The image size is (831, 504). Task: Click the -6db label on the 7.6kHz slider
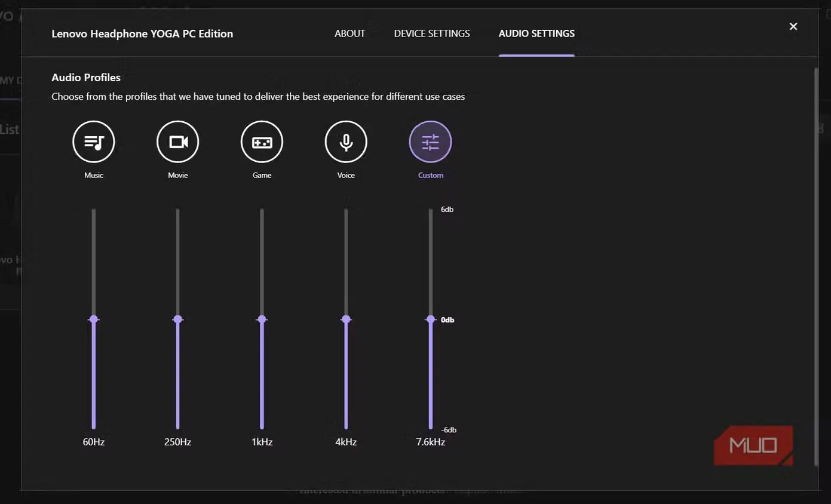point(449,430)
